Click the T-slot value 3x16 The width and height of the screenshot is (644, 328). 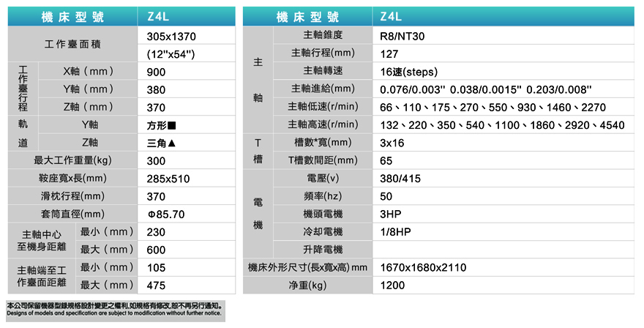(x=392, y=143)
